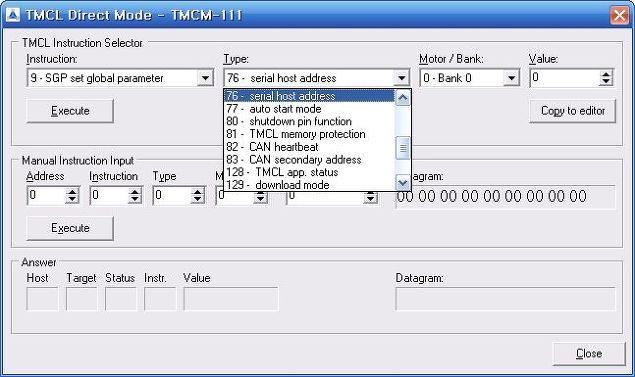This screenshot has height=377, width=635.
Task: Click the 'TMCL Instruction Selector' group label
Action: 82,43
